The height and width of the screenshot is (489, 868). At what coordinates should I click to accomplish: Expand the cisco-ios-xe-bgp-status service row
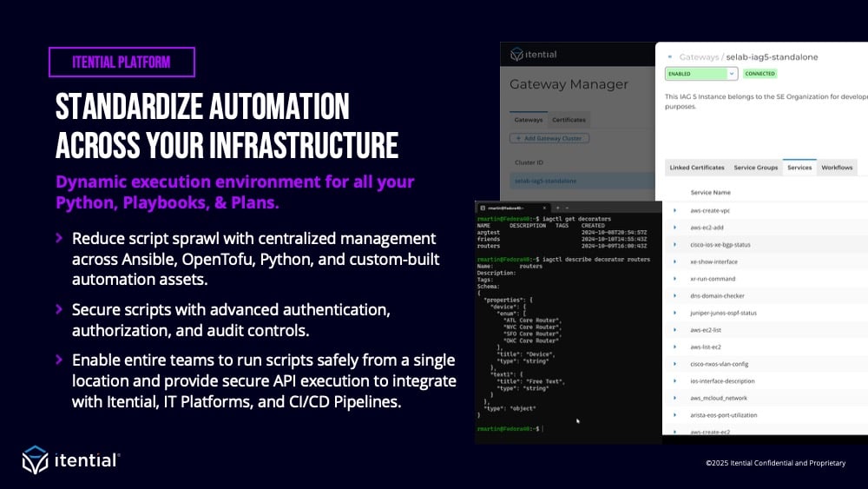point(674,245)
